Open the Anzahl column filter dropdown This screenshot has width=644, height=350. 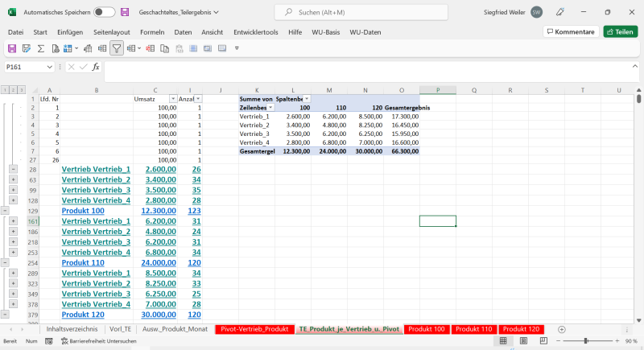point(198,99)
